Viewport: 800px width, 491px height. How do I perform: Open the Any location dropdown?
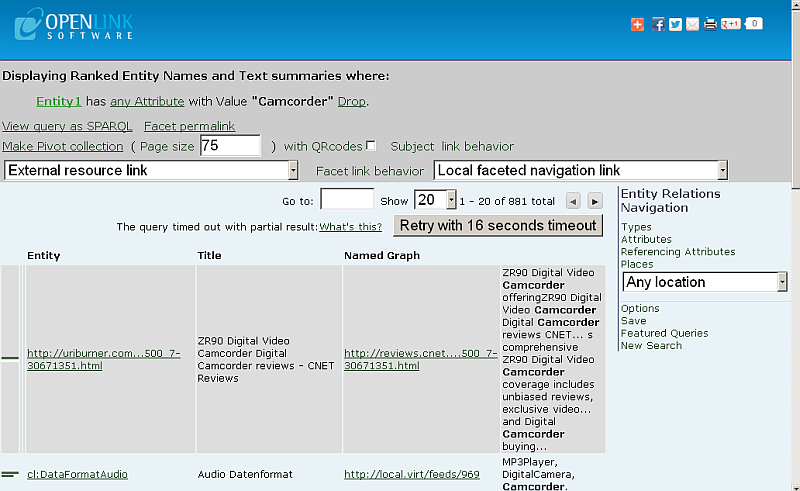pos(705,282)
